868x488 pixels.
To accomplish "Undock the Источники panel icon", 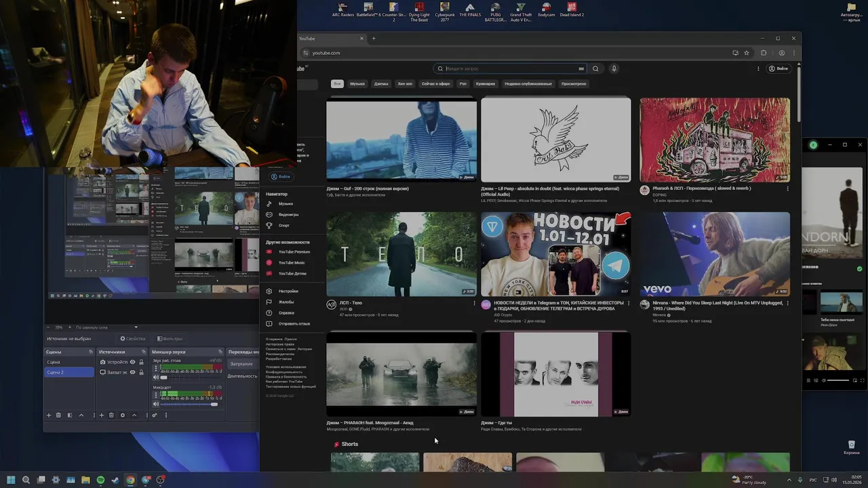I will [x=144, y=352].
